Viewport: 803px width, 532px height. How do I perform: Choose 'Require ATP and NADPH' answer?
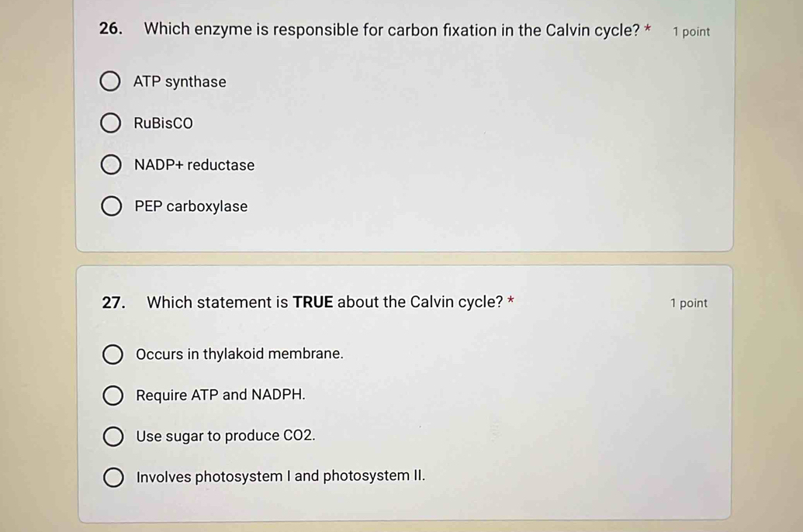[114, 395]
